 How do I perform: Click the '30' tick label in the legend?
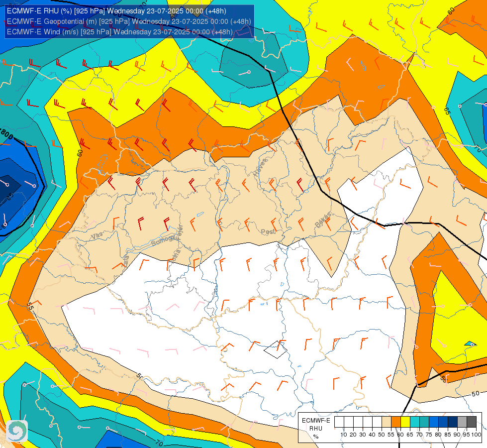pyautogui.click(x=363, y=435)
